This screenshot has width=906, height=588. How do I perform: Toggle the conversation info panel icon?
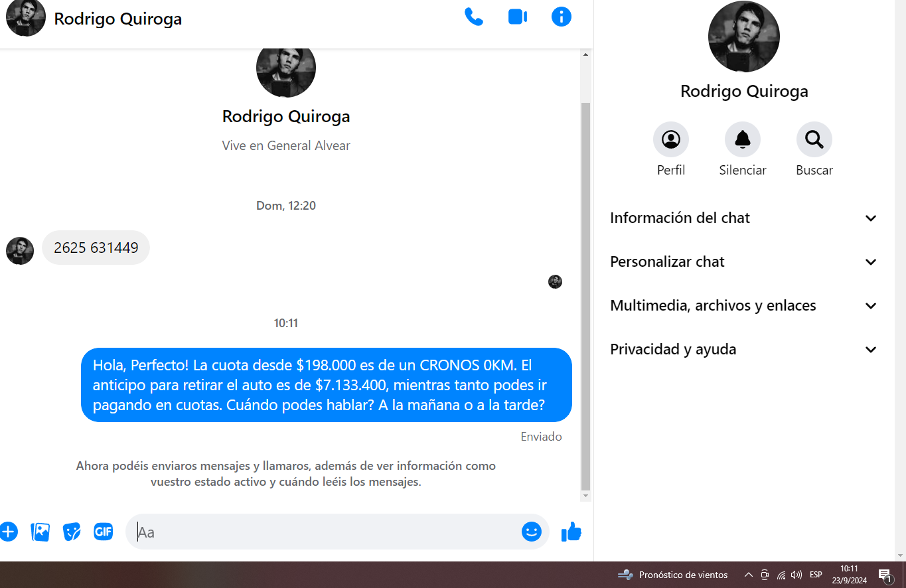[x=561, y=17]
